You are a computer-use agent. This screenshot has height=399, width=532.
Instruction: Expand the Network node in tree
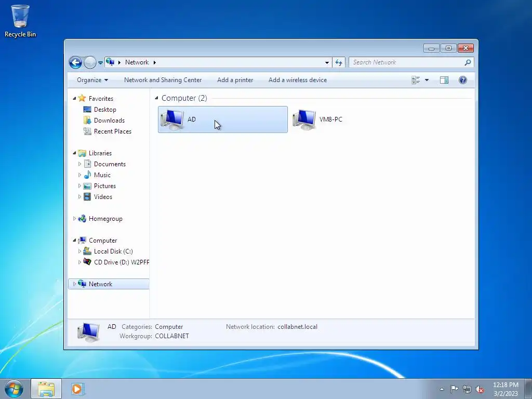[x=75, y=284]
